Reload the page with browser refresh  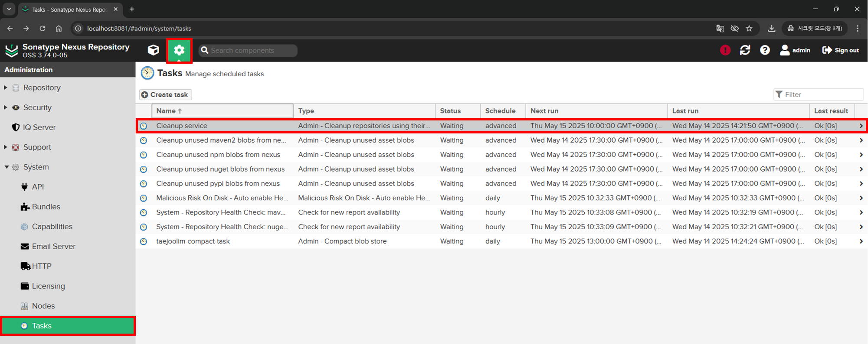click(x=43, y=29)
